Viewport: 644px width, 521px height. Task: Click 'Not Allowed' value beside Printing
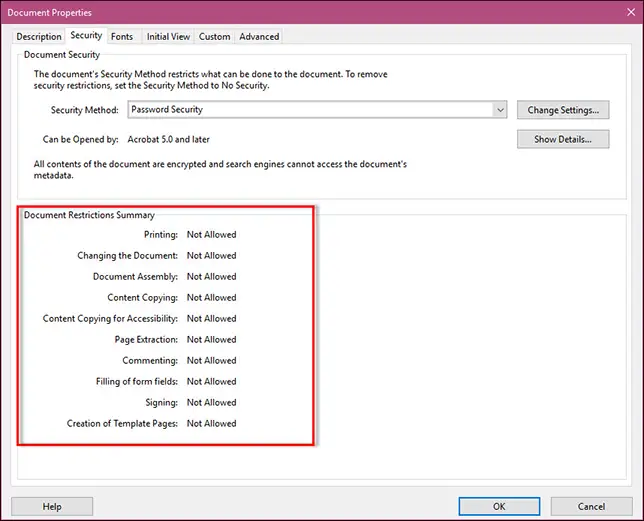click(x=212, y=234)
